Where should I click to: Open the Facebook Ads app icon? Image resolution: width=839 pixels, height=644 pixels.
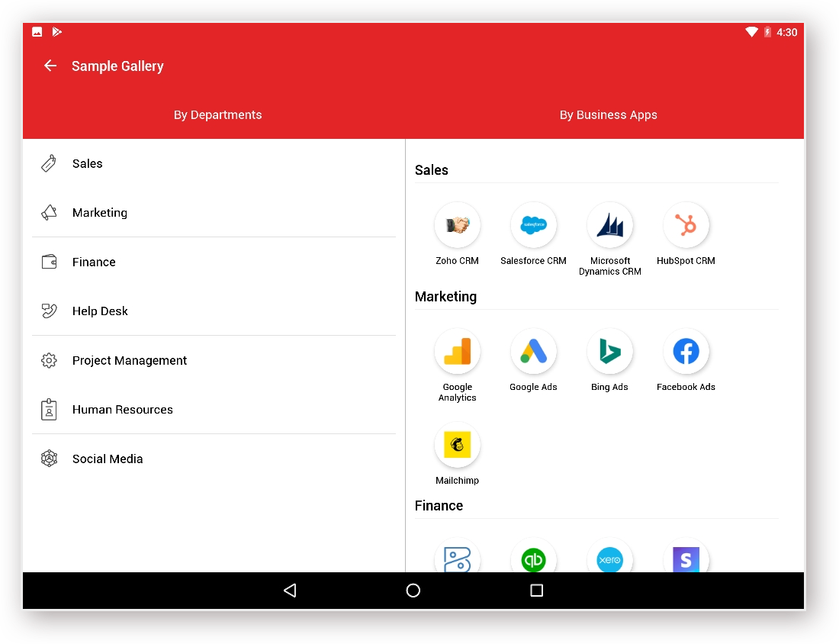point(686,351)
